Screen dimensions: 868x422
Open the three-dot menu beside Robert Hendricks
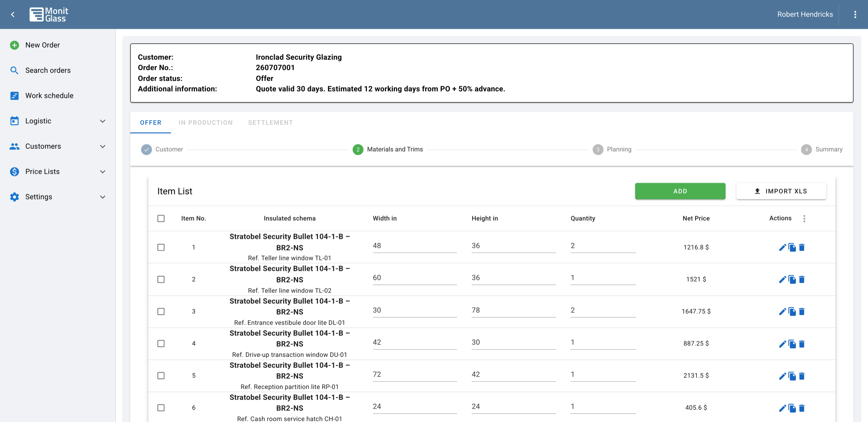855,15
